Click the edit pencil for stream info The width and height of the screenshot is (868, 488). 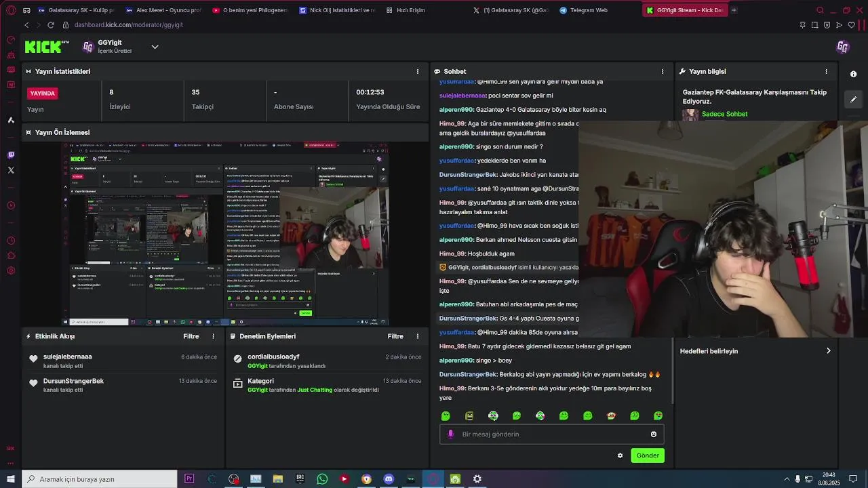[x=854, y=99]
